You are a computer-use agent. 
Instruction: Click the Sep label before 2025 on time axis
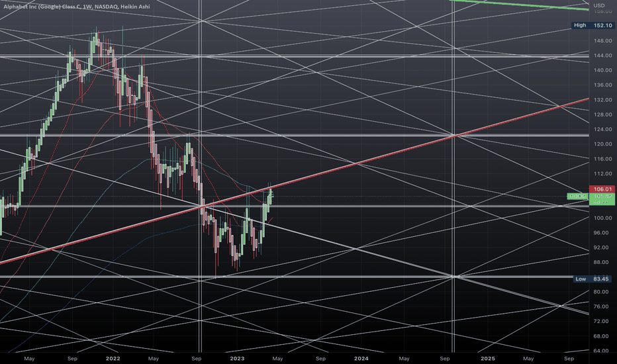(445, 359)
